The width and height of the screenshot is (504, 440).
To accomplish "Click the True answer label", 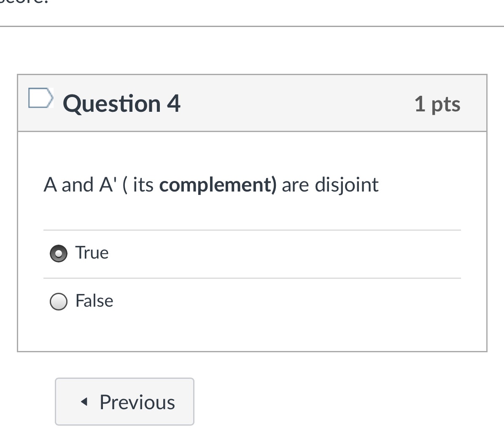I will pyautogui.click(x=92, y=252).
